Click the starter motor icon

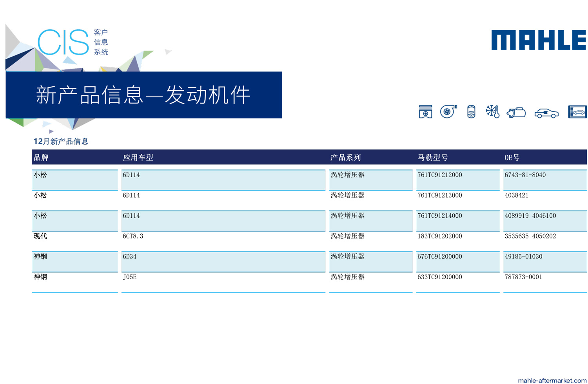[x=516, y=113]
